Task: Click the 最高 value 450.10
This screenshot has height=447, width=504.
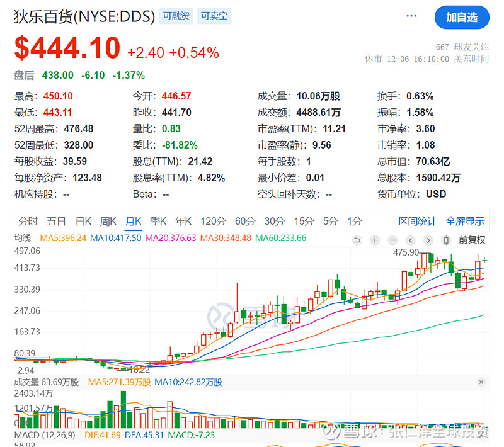Action: (x=58, y=96)
